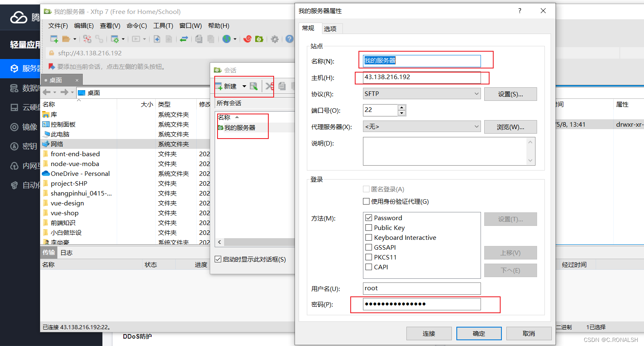This screenshot has height=346, width=644.
Task: Click the 确定 button
Action: click(479, 333)
